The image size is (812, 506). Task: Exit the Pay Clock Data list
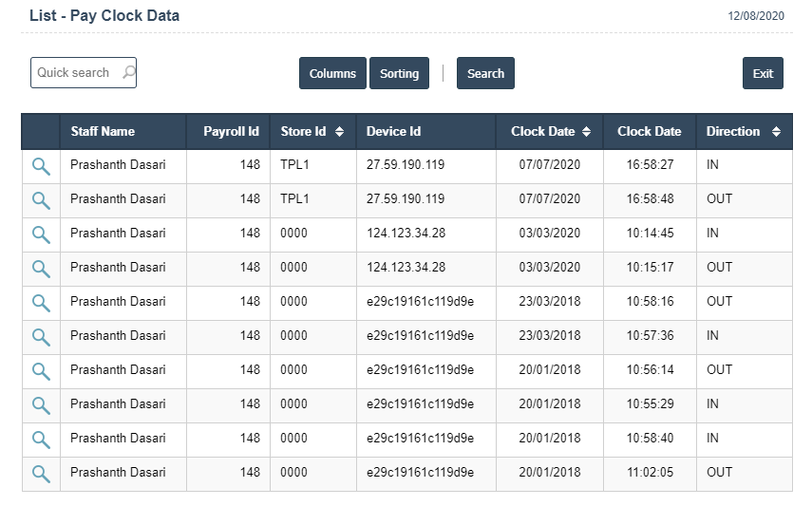pyautogui.click(x=763, y=73)
